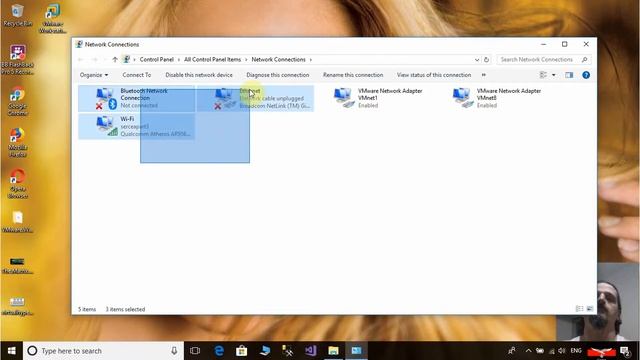
Task: Click Disable this network device
Action: pos(199,75)
